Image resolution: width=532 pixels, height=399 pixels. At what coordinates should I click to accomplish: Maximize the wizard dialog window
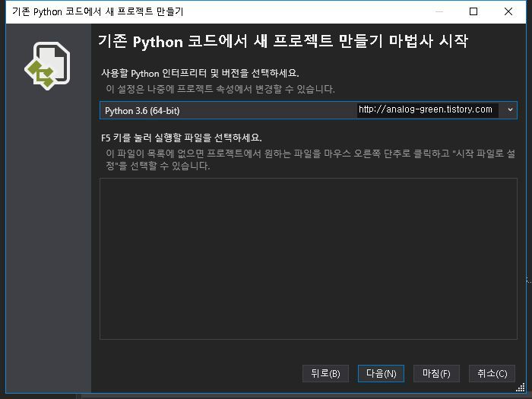coord(473,12)
